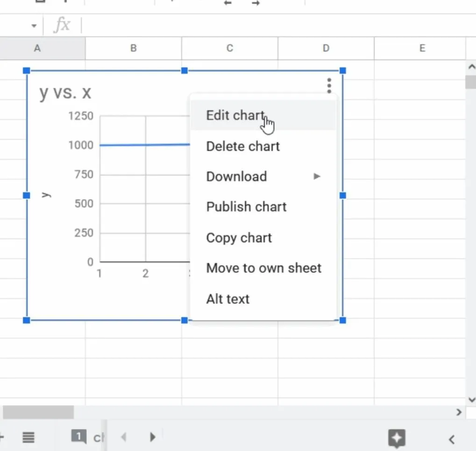
Task: Select Delete chart option
Action: pyautogui.click(x=263, y=146)
